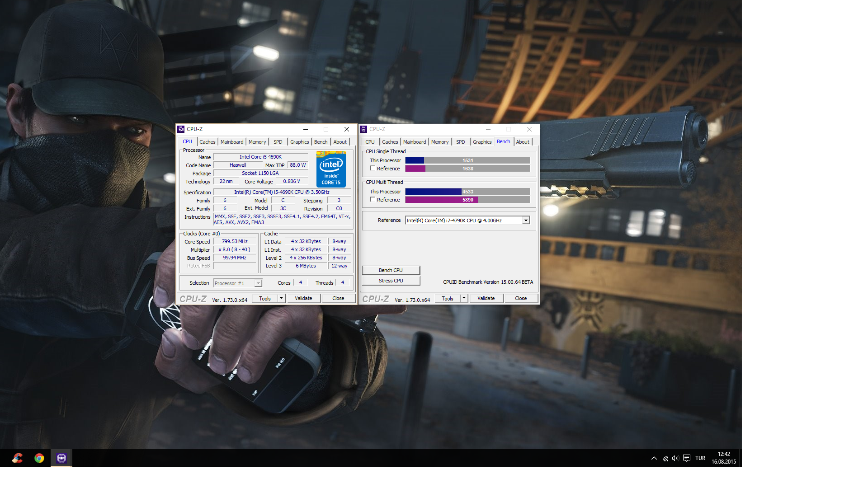Enable the Multi Thread Reference checkbox
The image size is (868, 488).
tap(373, 199)
